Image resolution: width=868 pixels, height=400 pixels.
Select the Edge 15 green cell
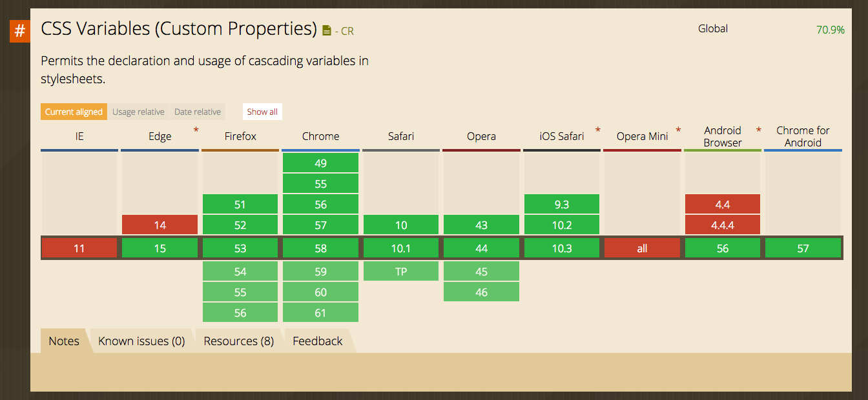point(160,248)
